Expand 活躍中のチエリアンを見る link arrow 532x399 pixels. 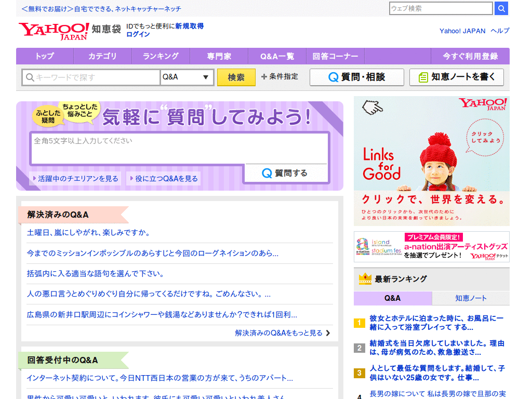pos(34,178)
